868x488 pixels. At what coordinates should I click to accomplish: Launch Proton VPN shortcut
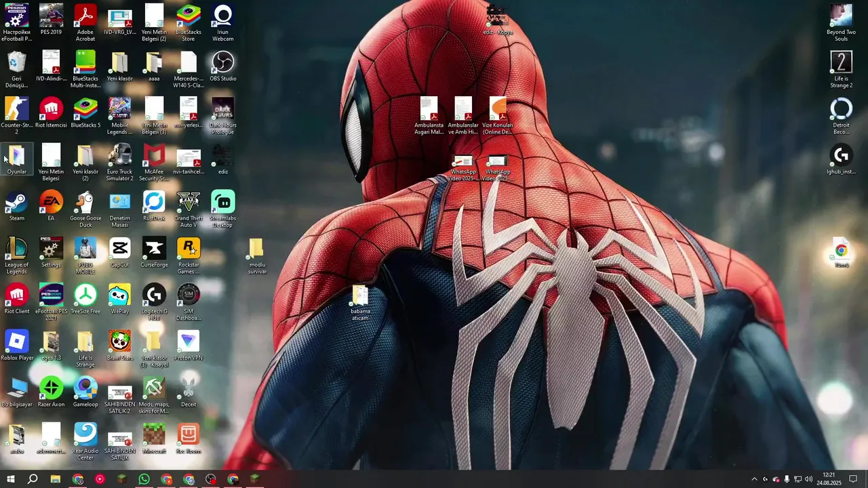coord(189,346)
